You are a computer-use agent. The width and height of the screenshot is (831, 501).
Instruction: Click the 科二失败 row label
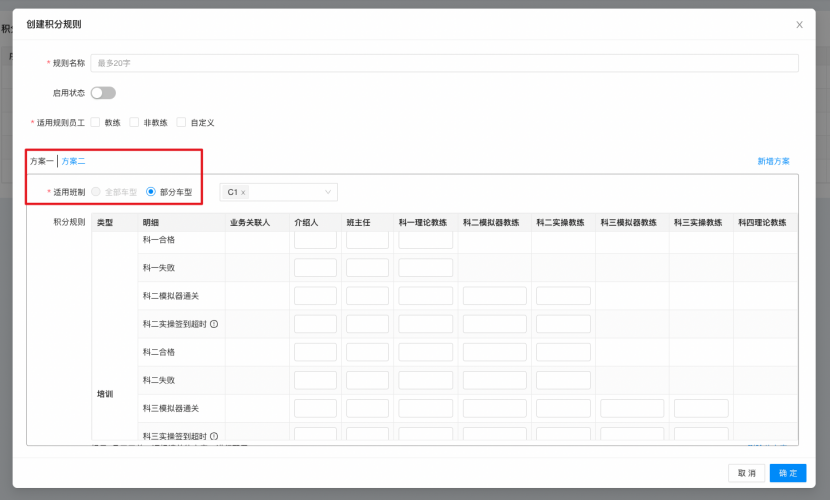(x=159, y=380)
